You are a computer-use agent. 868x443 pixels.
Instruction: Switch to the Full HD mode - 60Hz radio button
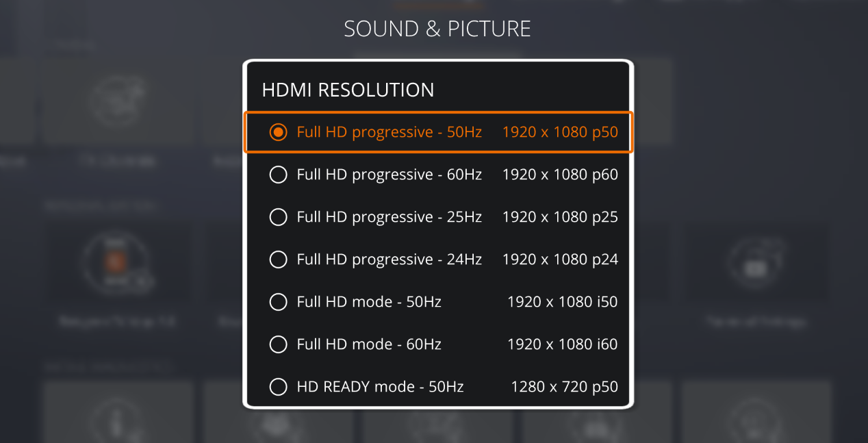coord(278,344)
